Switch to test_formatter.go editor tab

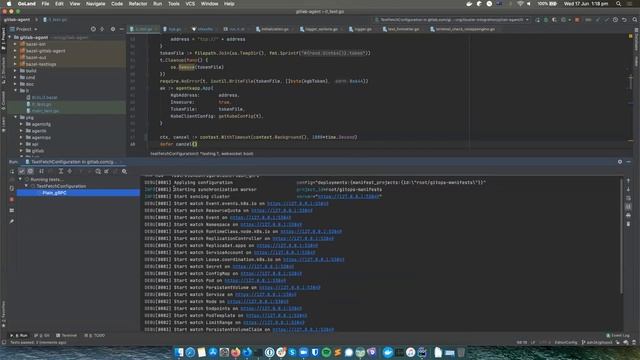click(x=400, y=29)
